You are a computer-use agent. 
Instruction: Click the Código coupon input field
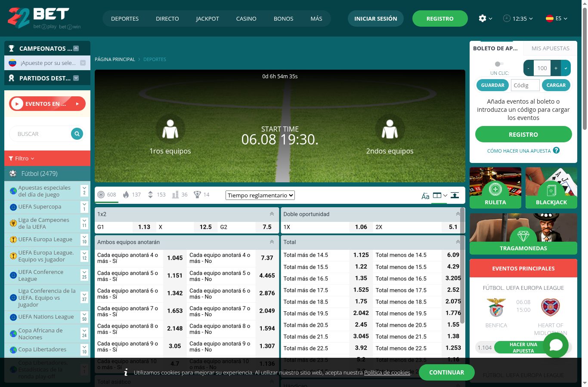click(x=525, y=85)
